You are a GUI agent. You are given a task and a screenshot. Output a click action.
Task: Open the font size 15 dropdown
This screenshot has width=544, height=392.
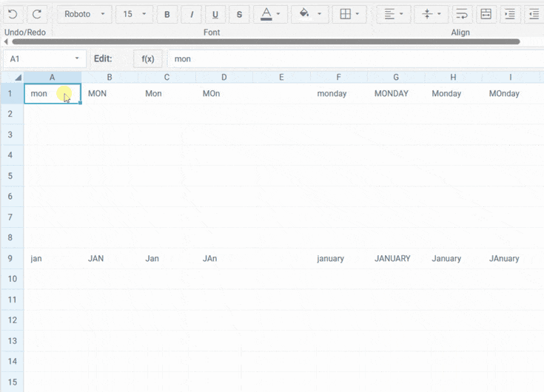click(x=135, y=14)
